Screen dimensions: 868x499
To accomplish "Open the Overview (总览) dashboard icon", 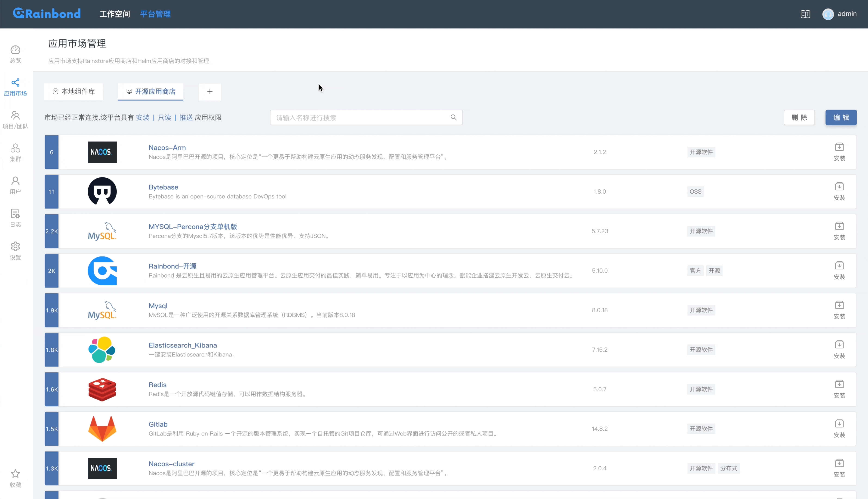I will coord(15,50).
